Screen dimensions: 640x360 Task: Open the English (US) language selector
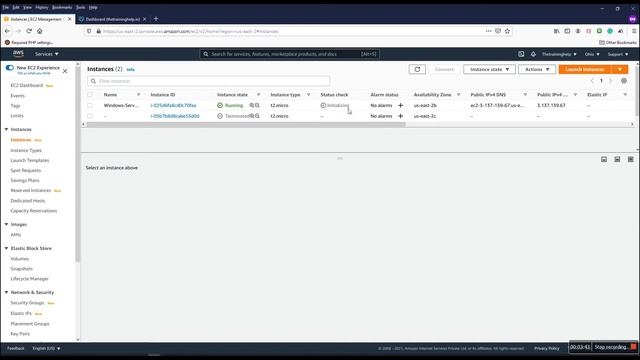(x=46, y=348)
